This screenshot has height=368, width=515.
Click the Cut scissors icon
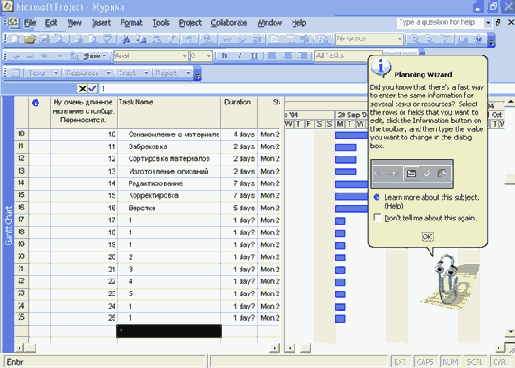(126, 39)
